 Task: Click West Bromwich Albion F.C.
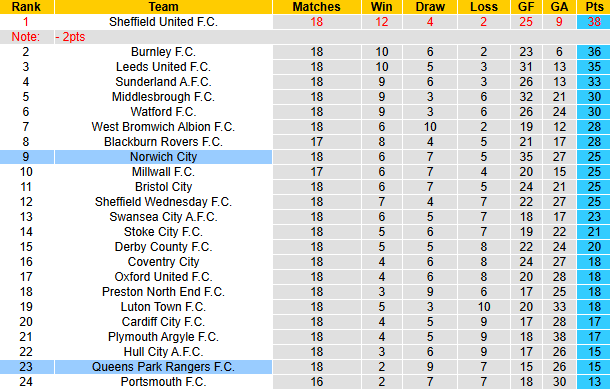pyautogui.click(x=163, y=127)
